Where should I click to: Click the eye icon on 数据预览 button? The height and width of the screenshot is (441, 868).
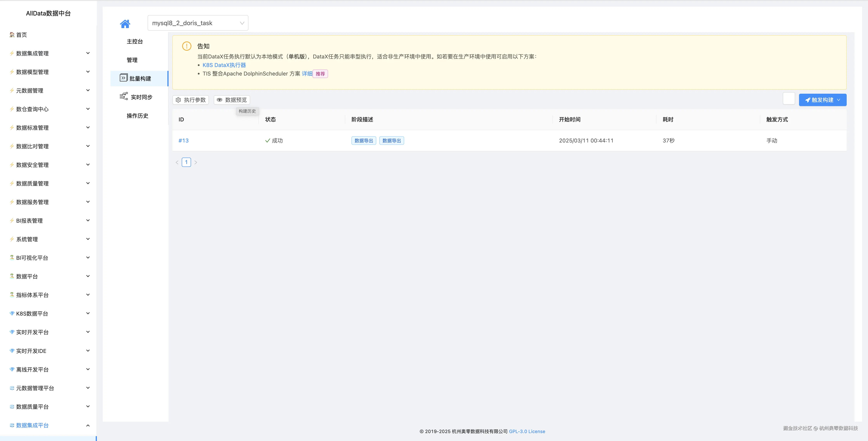point(219,100)
